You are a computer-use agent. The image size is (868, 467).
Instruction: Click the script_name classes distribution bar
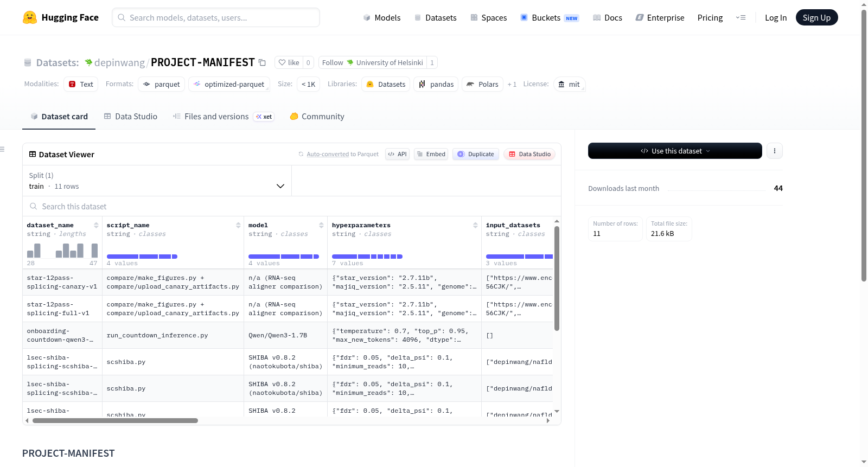click(142, 257)
